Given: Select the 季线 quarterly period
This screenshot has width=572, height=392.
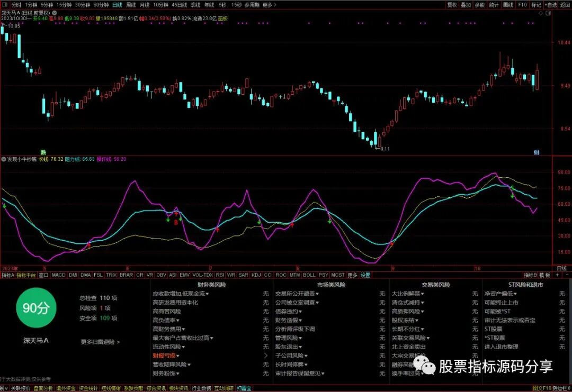Looking at the screenshot, I should point(195,5).
